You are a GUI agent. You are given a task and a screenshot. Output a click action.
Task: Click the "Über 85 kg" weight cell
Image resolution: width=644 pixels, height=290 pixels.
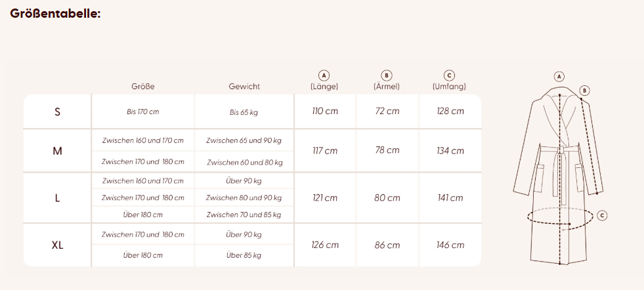click(244, 255)
